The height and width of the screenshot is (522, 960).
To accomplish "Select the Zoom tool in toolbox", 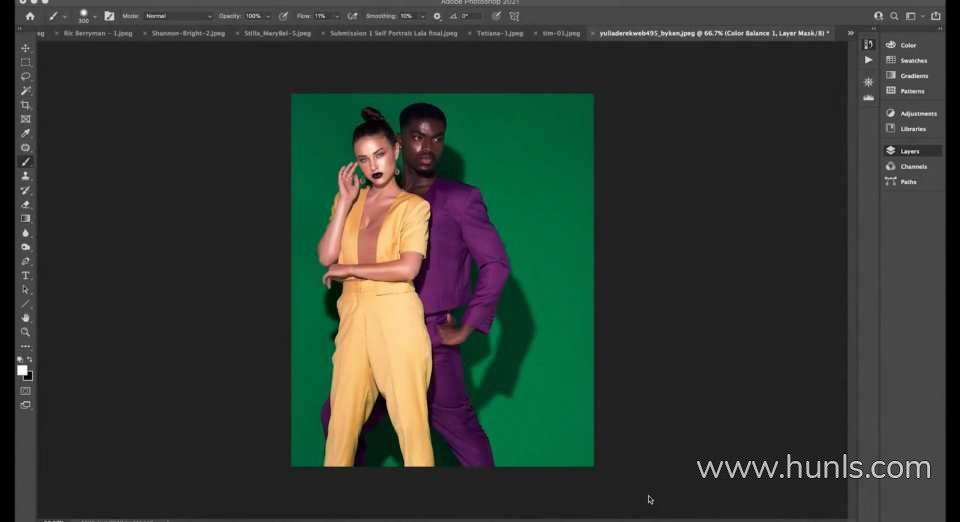I will 25,332.
